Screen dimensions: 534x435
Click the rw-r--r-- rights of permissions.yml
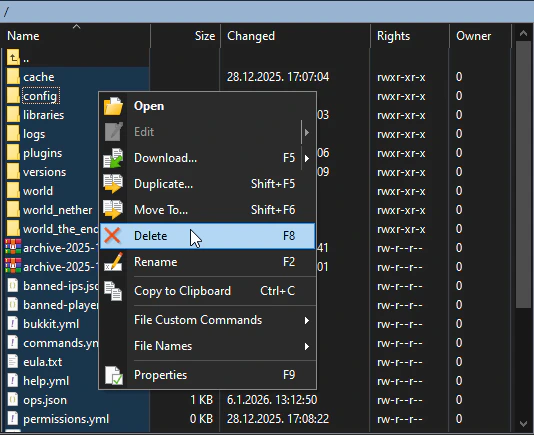tap(399, 419)
